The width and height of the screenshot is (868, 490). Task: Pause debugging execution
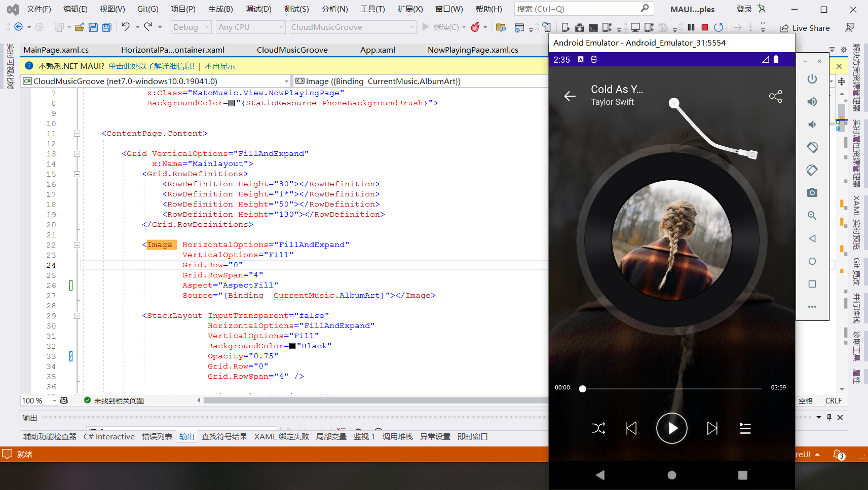[x=691, y=27]
